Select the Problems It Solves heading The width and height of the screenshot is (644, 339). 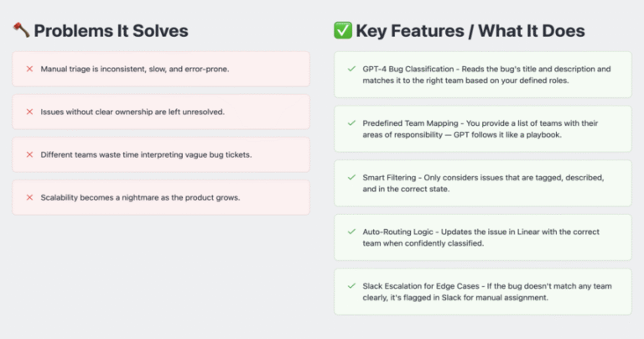click(111, 31)
